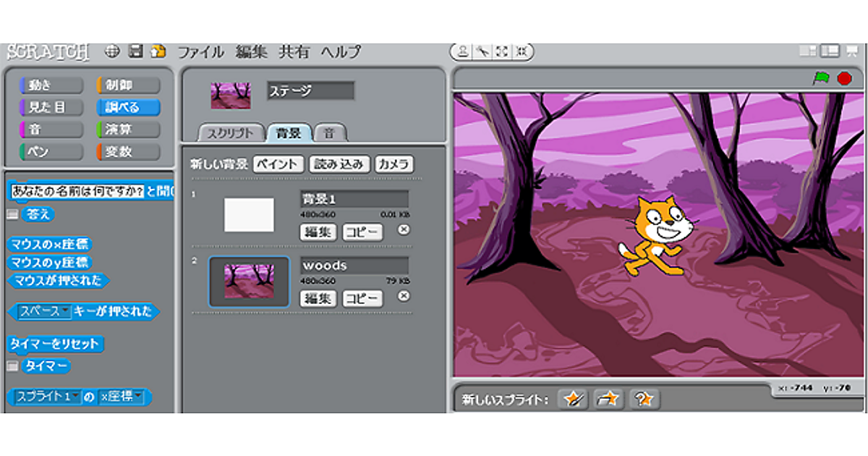The image size is (868, 456).
Task: Select the woods background thumbnail
Action: pos(249,282)
